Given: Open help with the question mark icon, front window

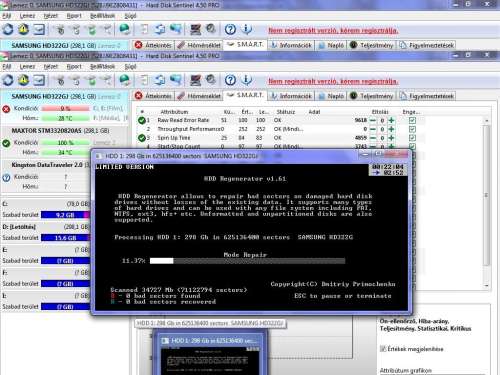Looking at the screenshot, I should pos(230,80).
